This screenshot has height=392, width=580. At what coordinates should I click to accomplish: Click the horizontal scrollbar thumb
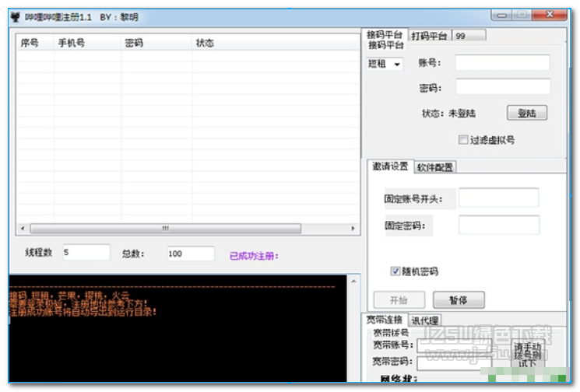[166, 229]
